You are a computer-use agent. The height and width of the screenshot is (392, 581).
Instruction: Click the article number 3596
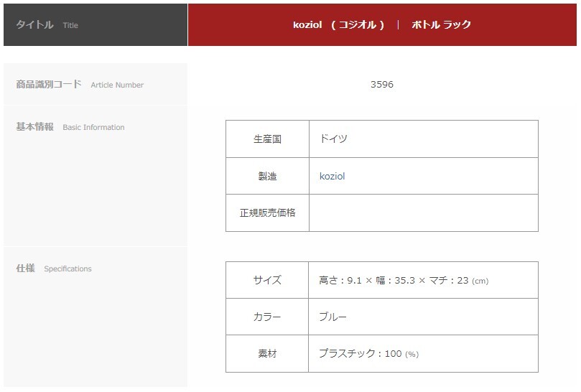(381, 85)
